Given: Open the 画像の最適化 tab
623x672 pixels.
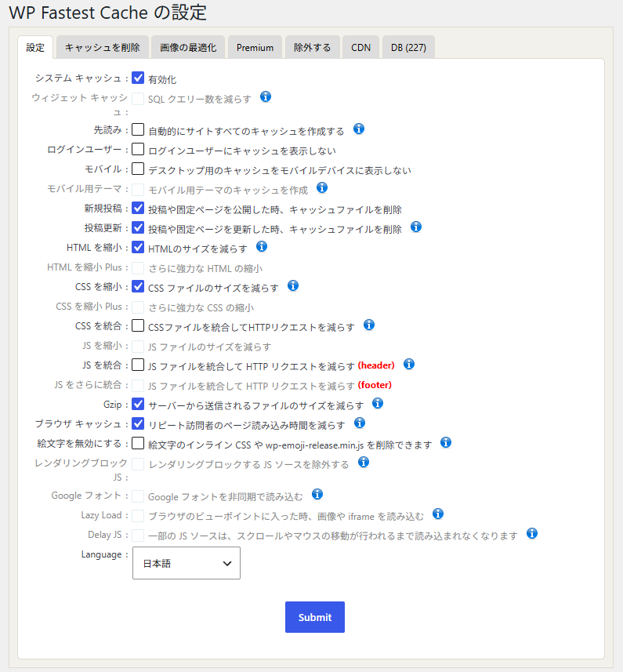Looking at the screenshot, I should 188,47.
